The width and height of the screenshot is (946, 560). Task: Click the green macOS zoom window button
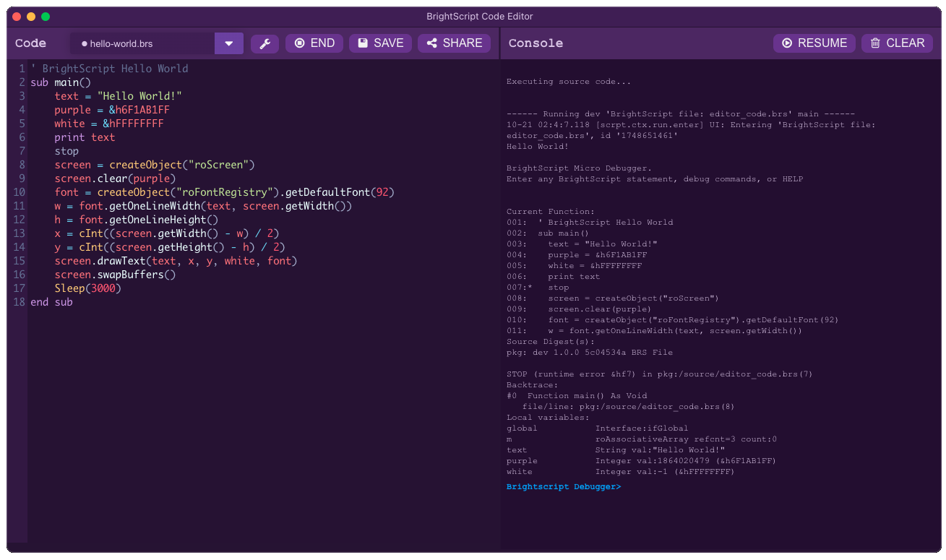46,17
